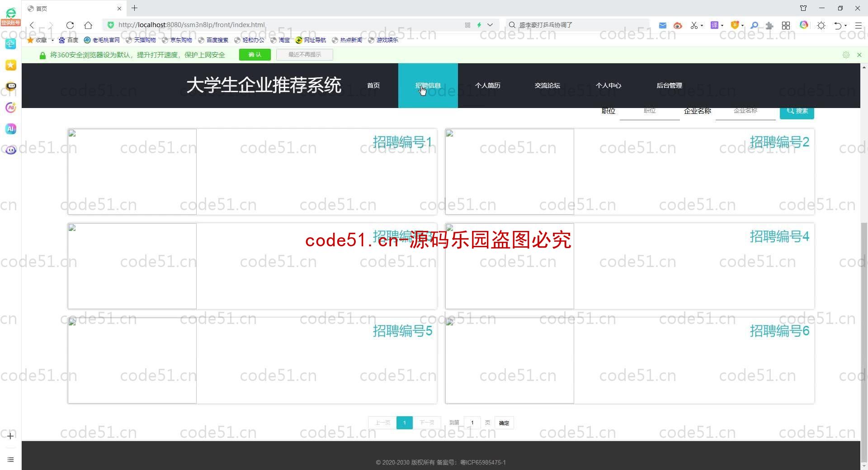
Task: Click the translate 译 icon
Action: 714,25
